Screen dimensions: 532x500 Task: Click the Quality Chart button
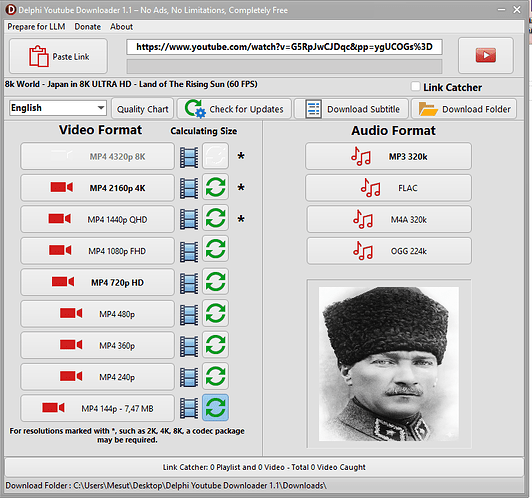(142, 109)
